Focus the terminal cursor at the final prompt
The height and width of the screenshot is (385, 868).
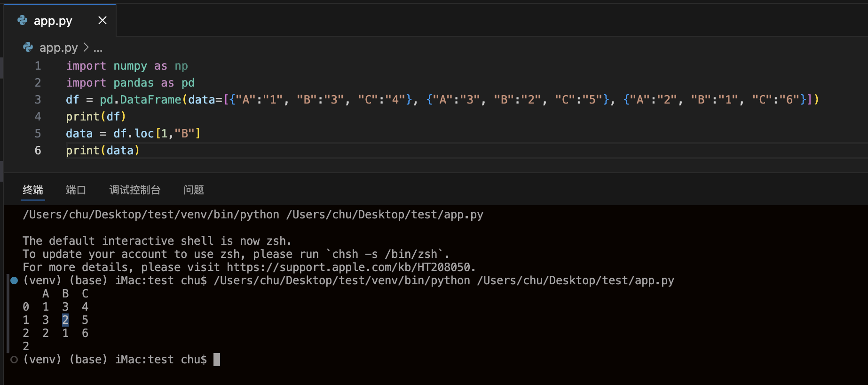[x=217, y=360]
